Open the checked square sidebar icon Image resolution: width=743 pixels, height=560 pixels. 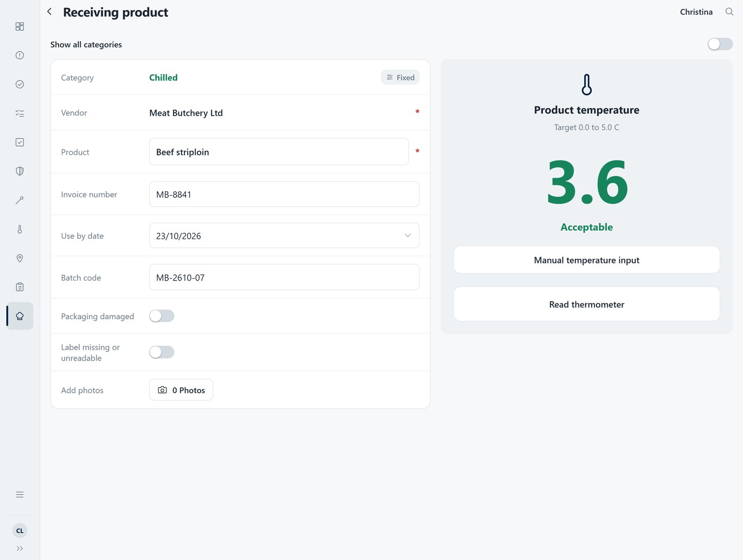20,142
